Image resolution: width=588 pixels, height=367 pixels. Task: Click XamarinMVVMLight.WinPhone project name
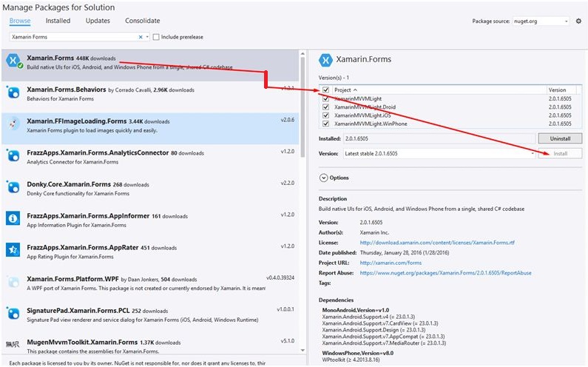pos(371,124)
